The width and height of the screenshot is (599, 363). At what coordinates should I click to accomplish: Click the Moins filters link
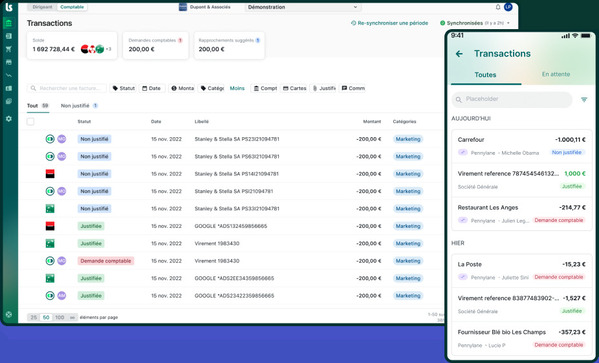tap(237, 88)
